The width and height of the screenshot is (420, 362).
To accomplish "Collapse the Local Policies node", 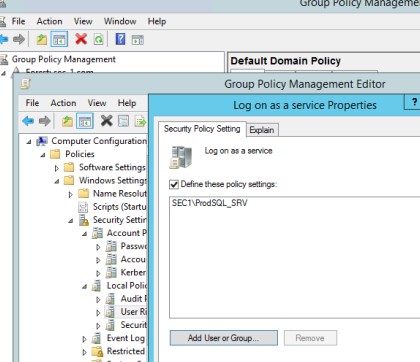I will (x=85, y=287).
